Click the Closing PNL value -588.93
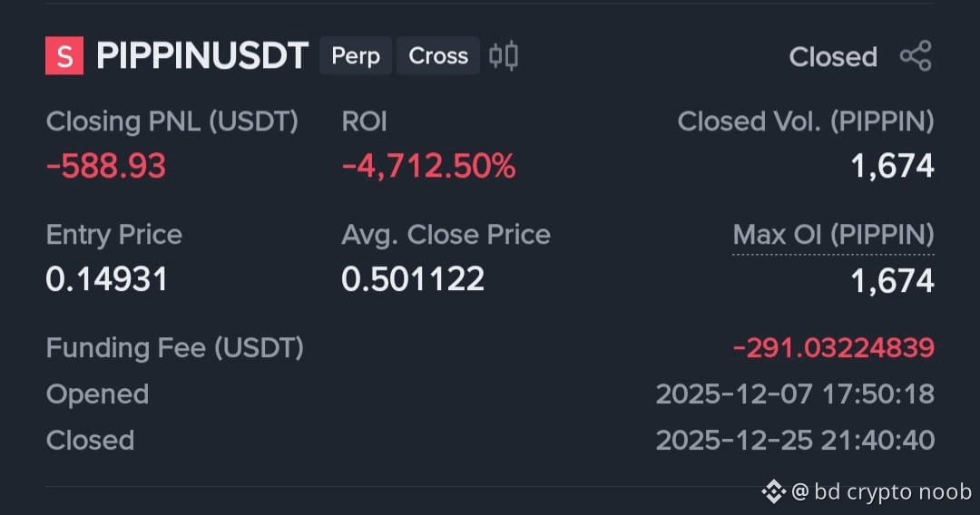This screenshot has height=515, width=980. [106, 166]
